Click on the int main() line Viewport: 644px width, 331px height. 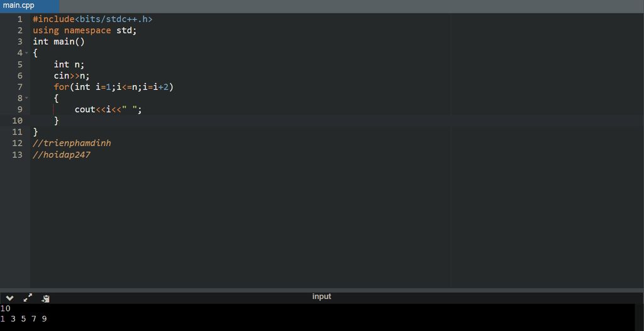click(58, 42)
